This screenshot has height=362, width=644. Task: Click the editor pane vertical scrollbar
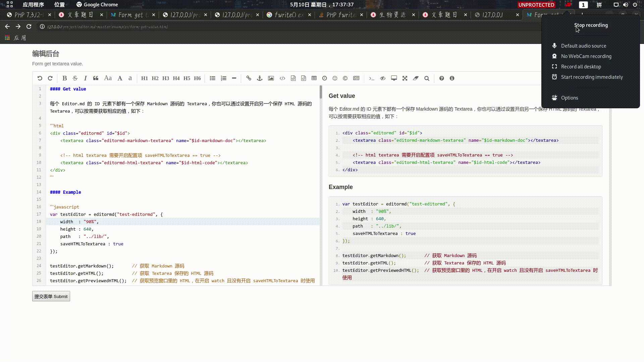321,92
